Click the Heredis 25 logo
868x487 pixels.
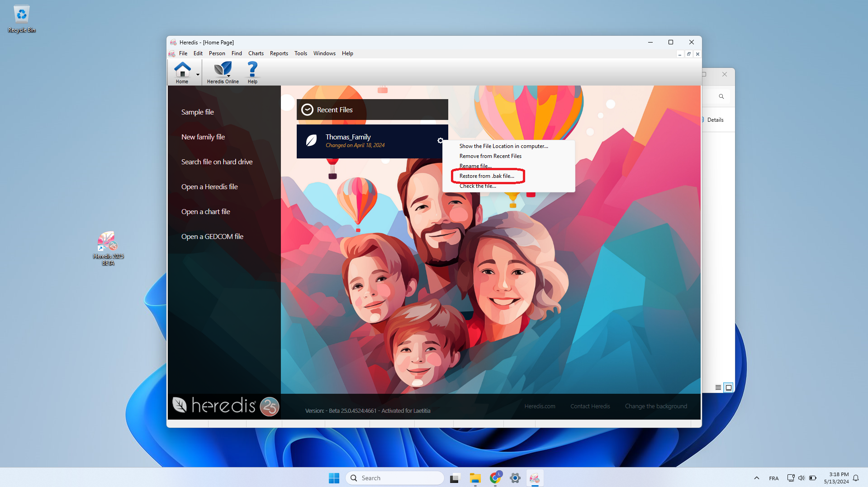[x=226, y=406]
